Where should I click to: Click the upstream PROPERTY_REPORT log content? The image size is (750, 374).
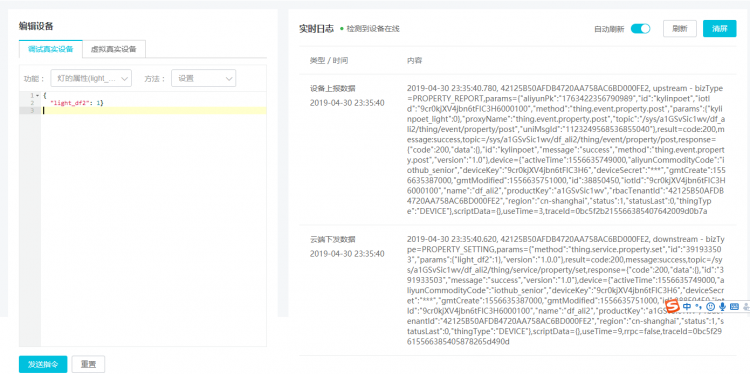(x=567, y=149)
